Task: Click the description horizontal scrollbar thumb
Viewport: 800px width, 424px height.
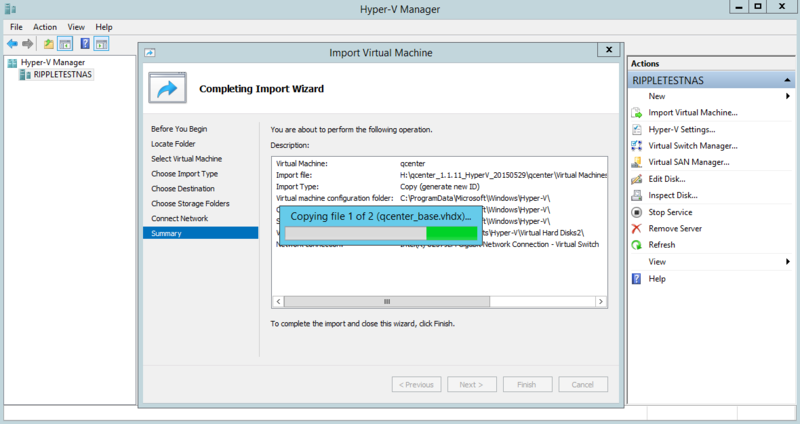Action: click(x=387, y=302)
